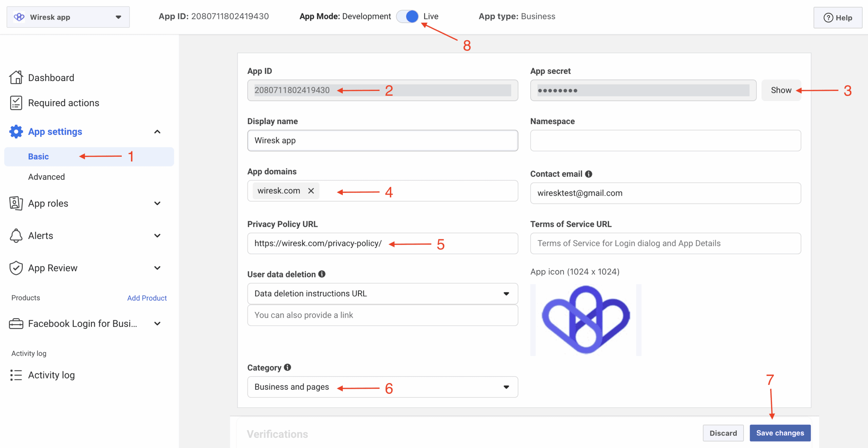This screenshot has height=448, width=868.
Task: Click the Discard button
Action: [x=723, y=433]
